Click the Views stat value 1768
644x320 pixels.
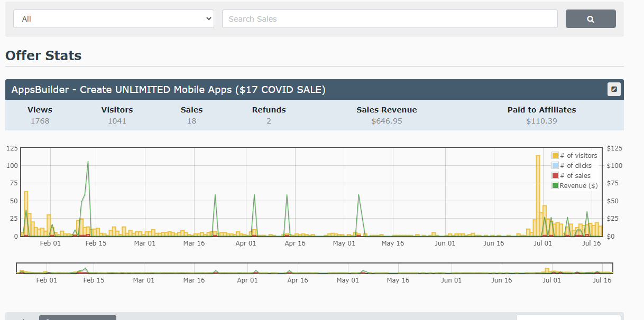(x=40, y=121)
